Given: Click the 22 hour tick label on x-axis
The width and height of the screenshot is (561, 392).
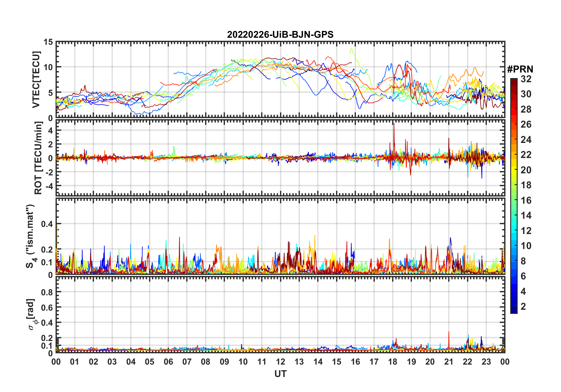Looking at the screenshot, I should click(467, 362).
